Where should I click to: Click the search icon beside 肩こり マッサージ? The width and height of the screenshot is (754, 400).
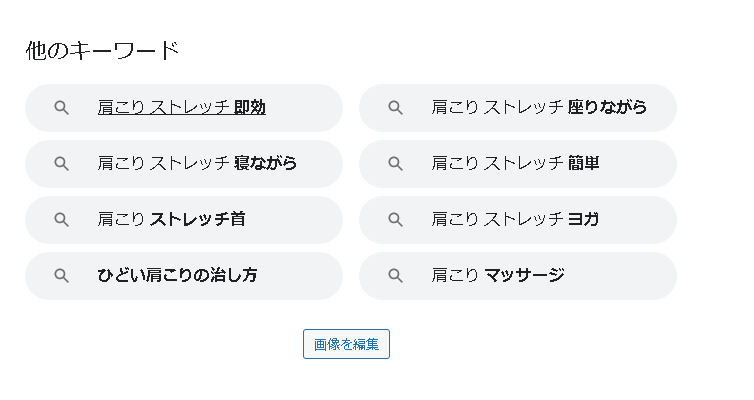396,276
